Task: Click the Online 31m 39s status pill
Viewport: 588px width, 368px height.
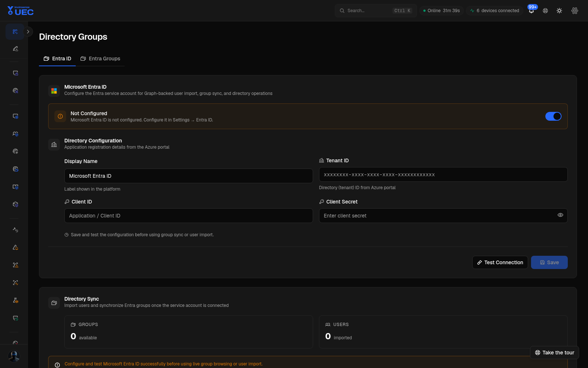Action: 441,11
